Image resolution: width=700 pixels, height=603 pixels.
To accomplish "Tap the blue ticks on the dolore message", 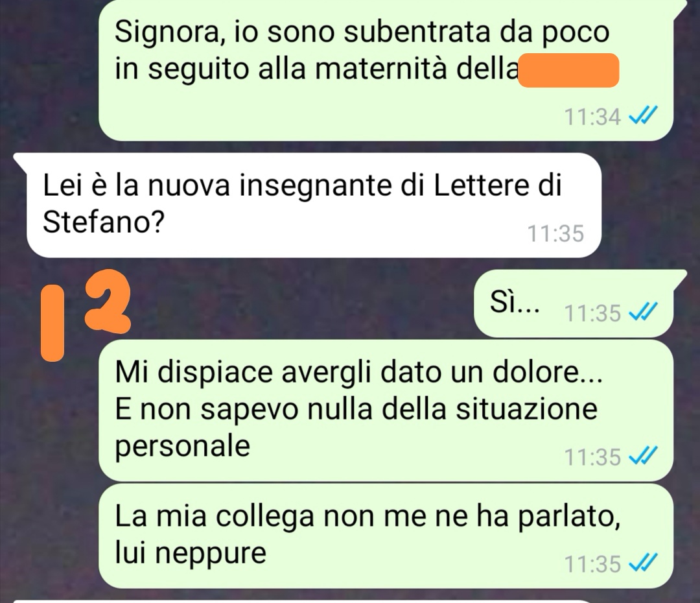I will (x=643, y=456).
